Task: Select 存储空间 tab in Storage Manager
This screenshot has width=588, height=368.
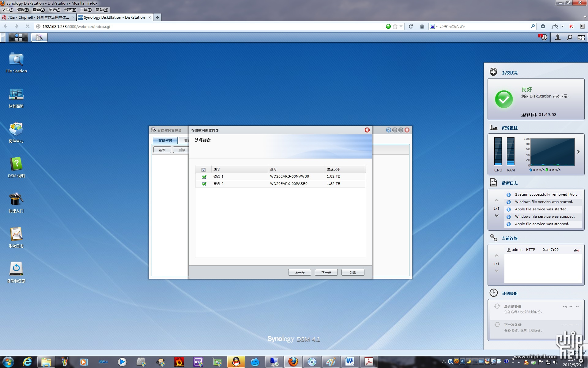Action: (165, 140)
